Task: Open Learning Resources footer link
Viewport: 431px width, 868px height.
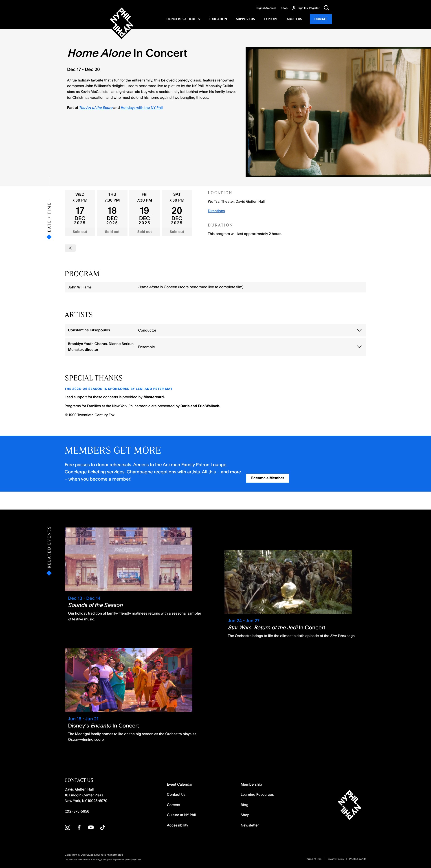Action: [257, 795]
